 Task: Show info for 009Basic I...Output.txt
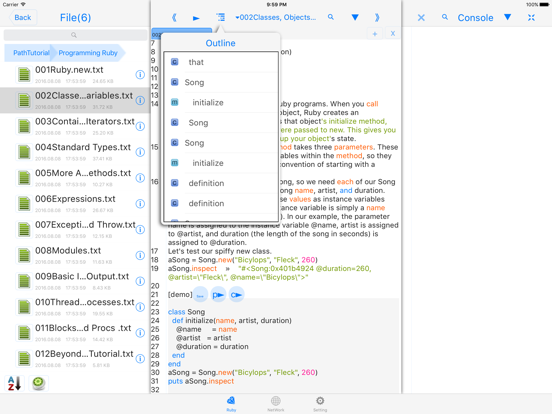(140, 281)
